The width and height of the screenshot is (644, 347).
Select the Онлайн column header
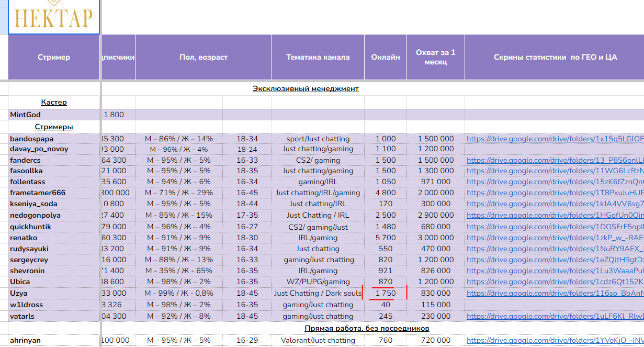tap(386, 57)
